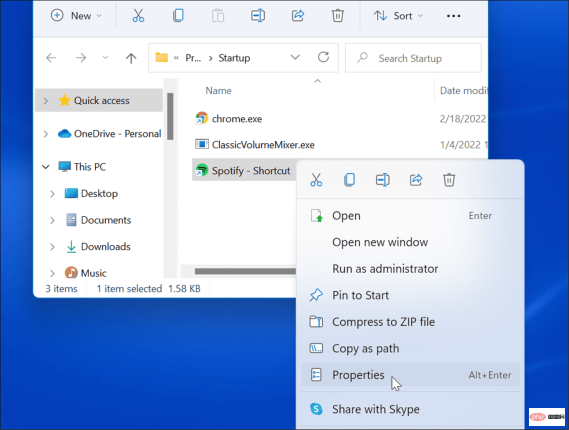The width and height of the screenshot is (569, 430).
Task: Choose Pin to Start
Action: point(410,295)
